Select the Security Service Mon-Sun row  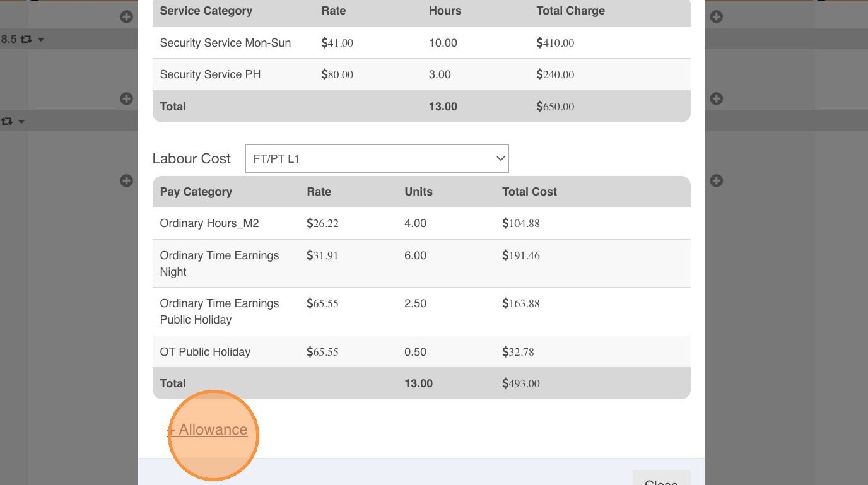coord(225,43)
